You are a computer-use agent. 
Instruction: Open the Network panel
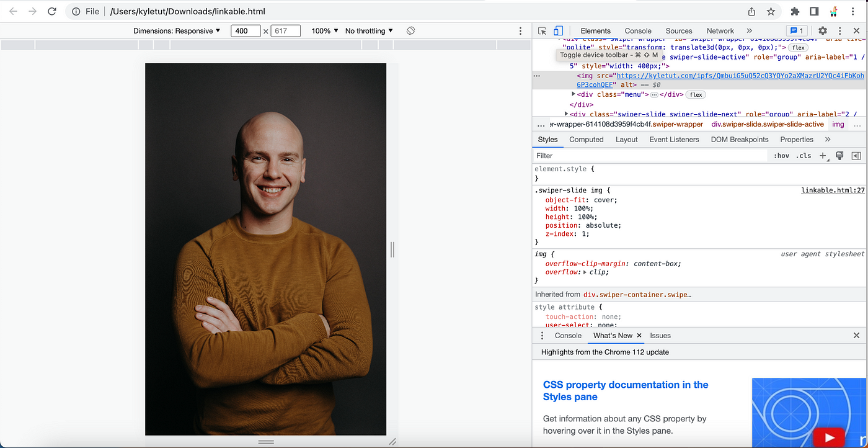pos(720,30)
